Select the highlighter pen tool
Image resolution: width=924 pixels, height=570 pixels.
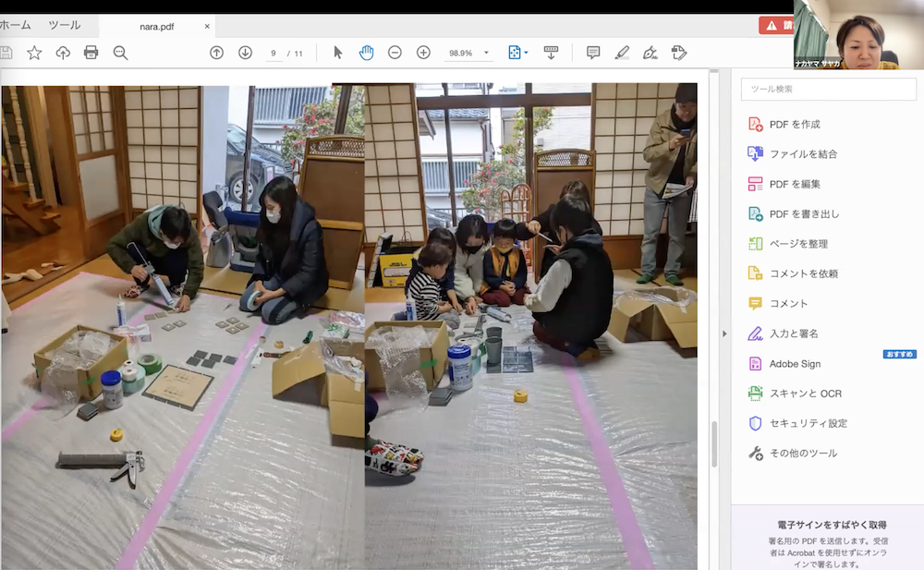click(x=622, y=53)
